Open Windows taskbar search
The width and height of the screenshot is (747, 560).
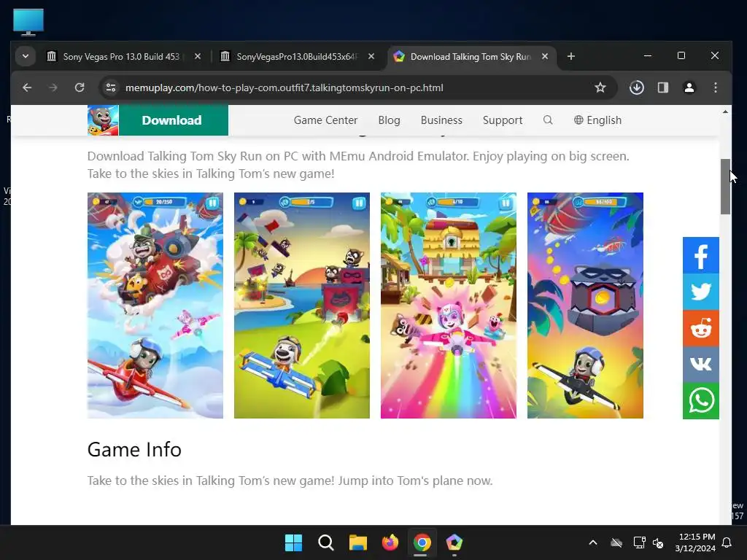click(x=326, y=542)
